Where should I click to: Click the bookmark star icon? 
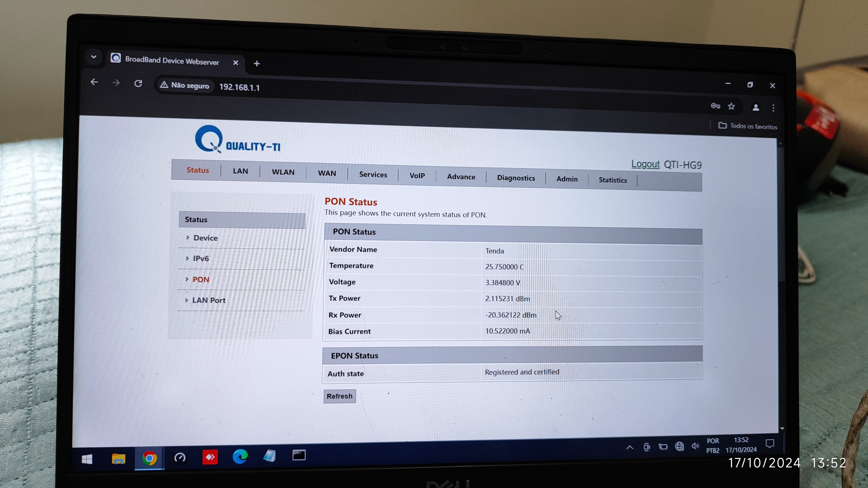[731, 106]
